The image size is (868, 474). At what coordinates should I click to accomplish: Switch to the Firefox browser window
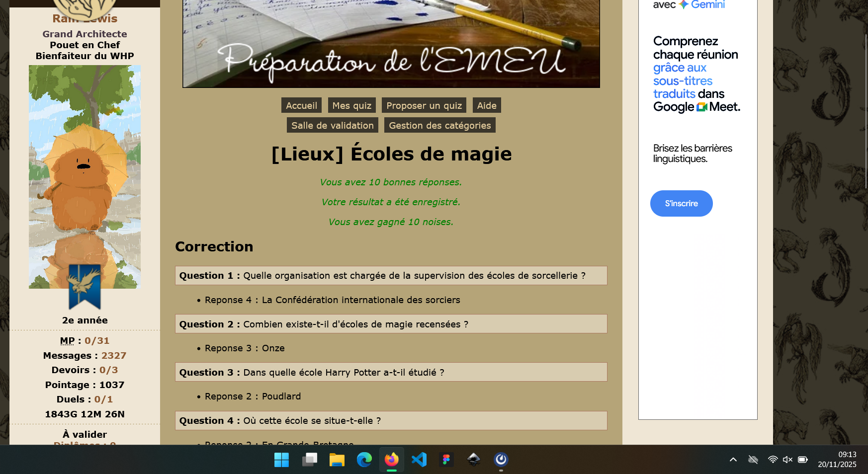[x=391, y=460]
